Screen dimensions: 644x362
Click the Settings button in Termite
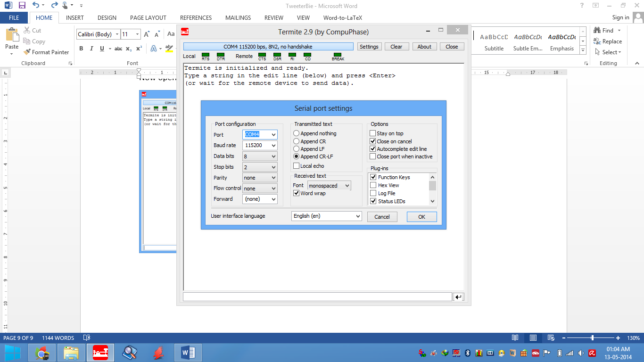(369, 47)
